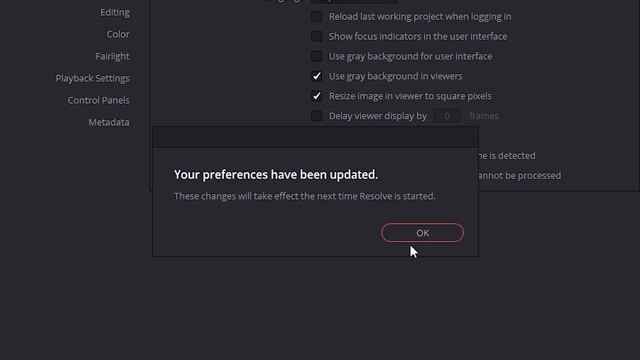Screen dimensions: 640x360
Task: Uncheck Resize image in viewer to square pixels
Action: (316, 96)
